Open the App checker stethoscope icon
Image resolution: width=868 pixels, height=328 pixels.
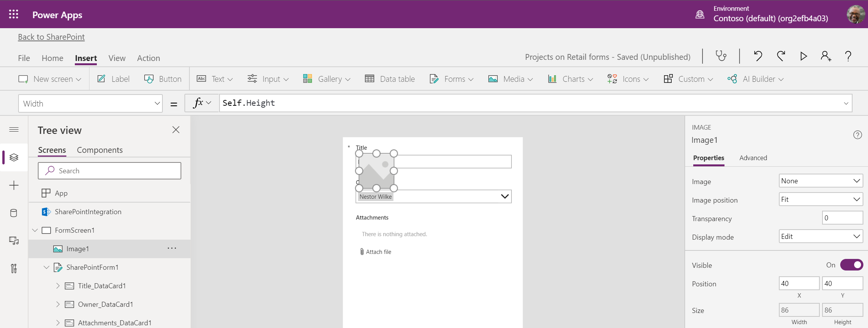[x=721, y=56]
